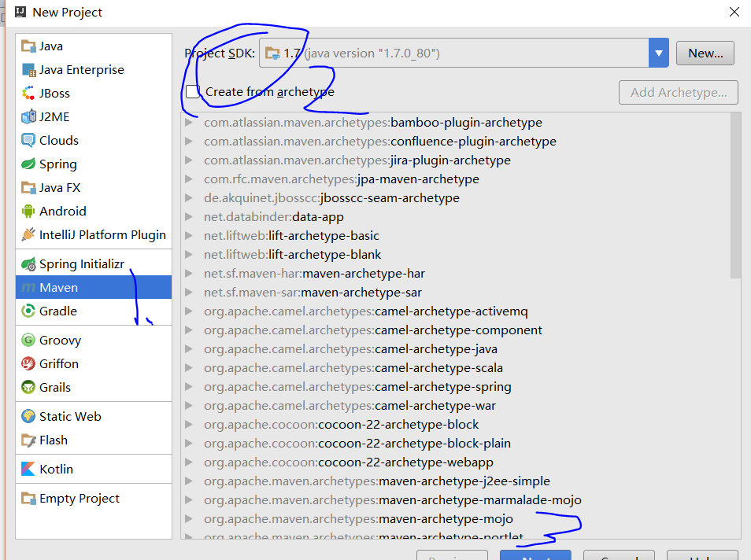Expand jpa-maven-archetype entry
Screen dimensions: 751x560
pos(189,179)
